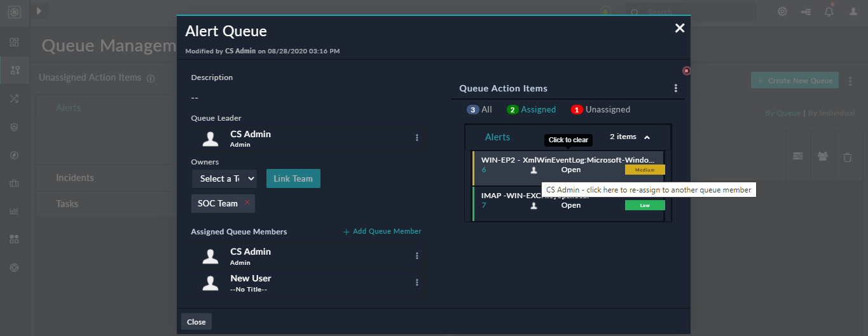Click the 2 items count label
Screen dimensions: 868x336
[623, 137]
